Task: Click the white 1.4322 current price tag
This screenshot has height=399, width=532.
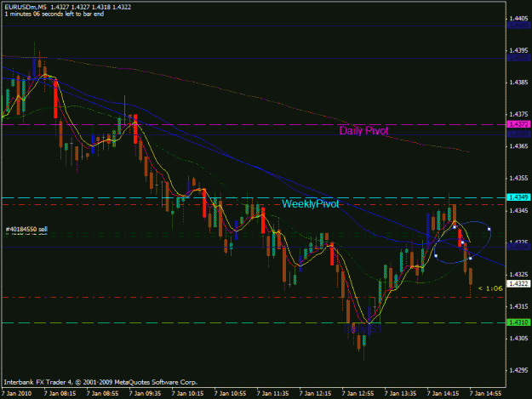Action: (518, 284)
